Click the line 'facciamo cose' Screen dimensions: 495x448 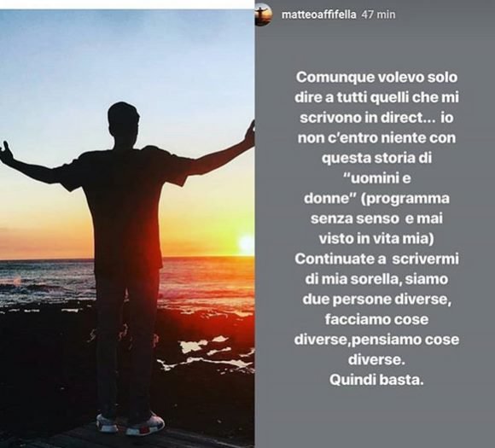376,320
